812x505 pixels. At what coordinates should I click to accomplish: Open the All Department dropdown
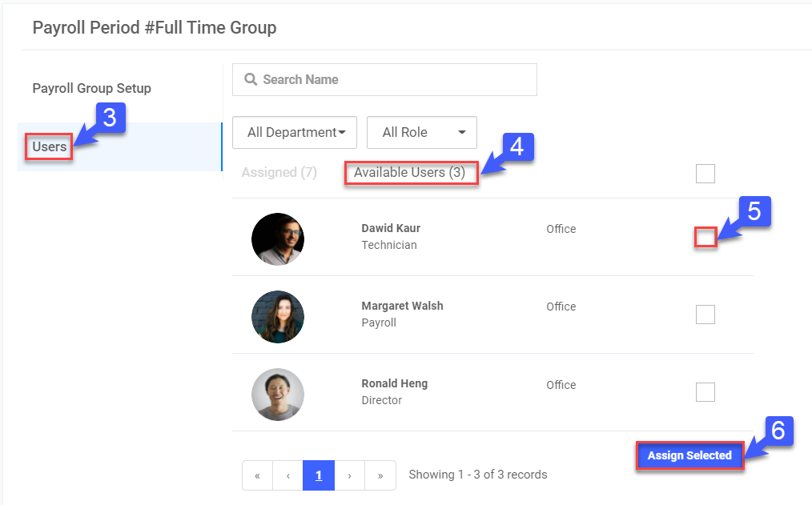[295, 133]
